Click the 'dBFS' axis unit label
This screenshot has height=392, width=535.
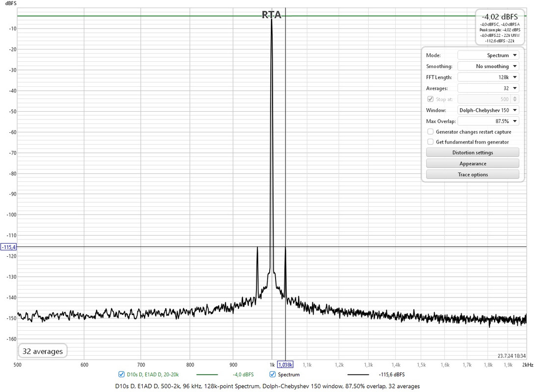11,3
